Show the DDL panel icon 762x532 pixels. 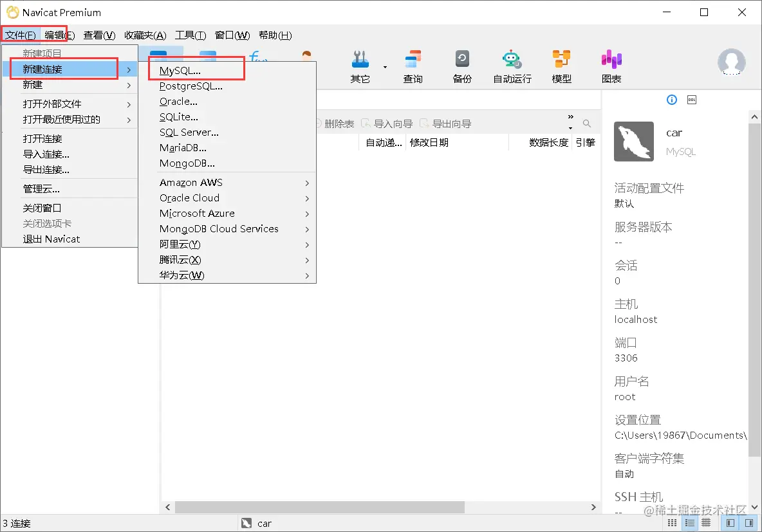click(x=692, y=100)
